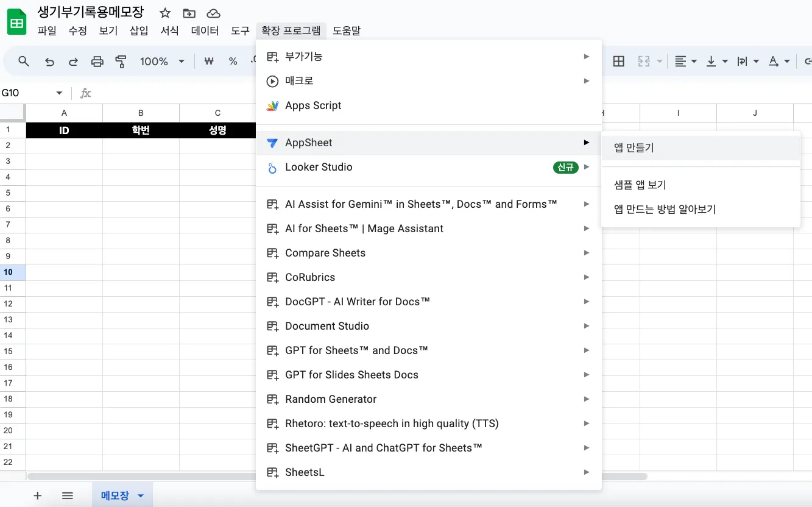Expand the 부가기능 submenu arrow
812x507 pixels.
[x=587, y=57]
